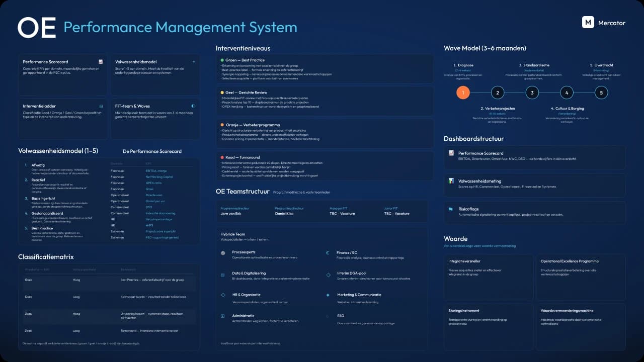Click the euro icon next to Finance / BC
The height and width of the screenshot is (362, 644).
(328, 253)
